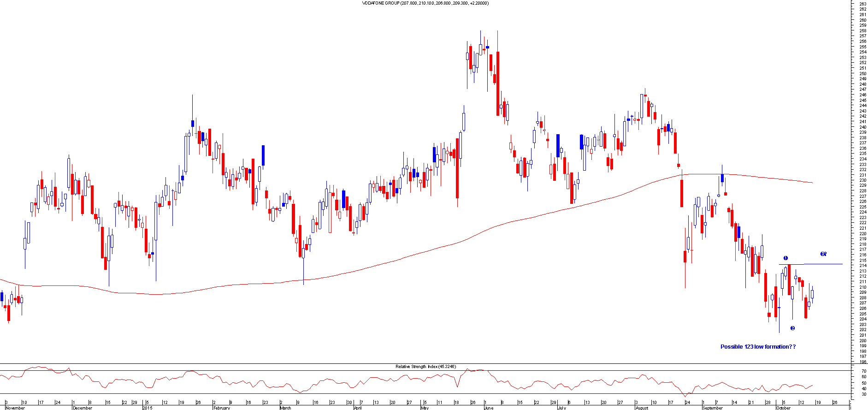Click the December label on the date axis
Image resolution: width=868 pixels, height=410 pixels.
[83, 408]
